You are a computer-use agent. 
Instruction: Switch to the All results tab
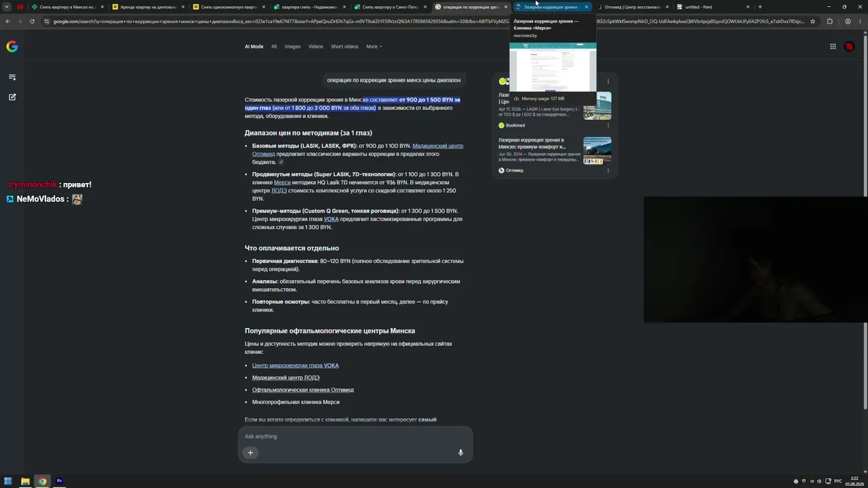coord(274,47)
